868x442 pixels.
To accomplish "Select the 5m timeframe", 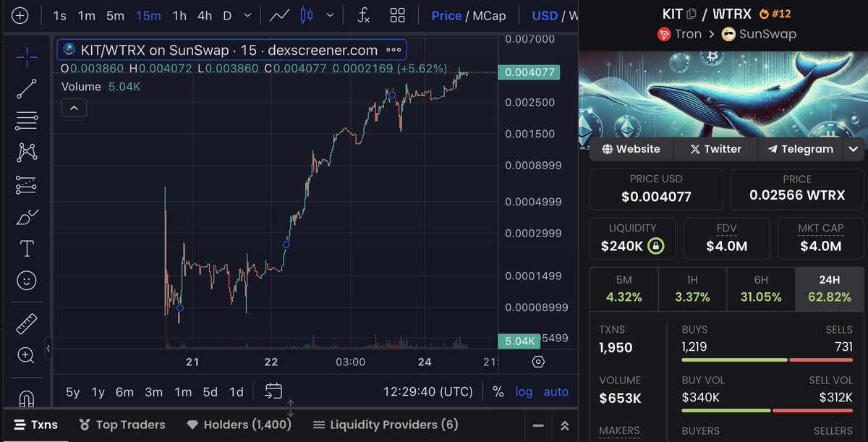I will (x=116, y=15).
